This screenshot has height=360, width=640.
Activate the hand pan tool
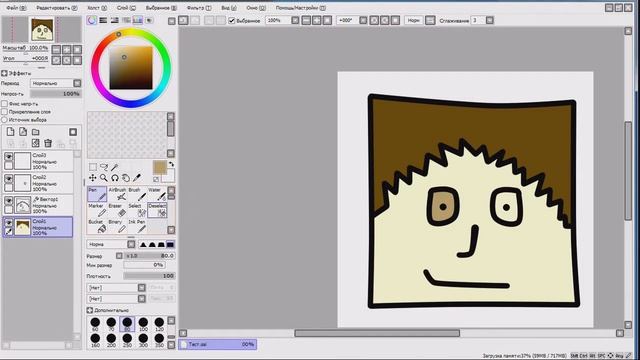pos(126,178)
